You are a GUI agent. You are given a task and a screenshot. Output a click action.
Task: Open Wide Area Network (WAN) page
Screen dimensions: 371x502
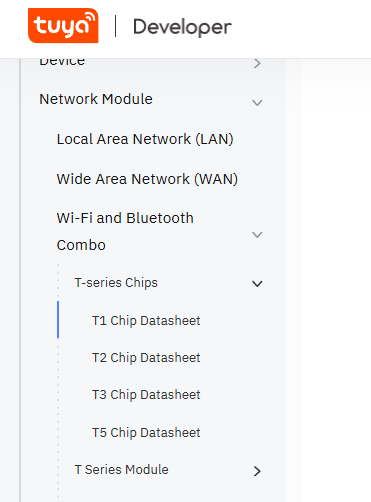tap(147, 179)
